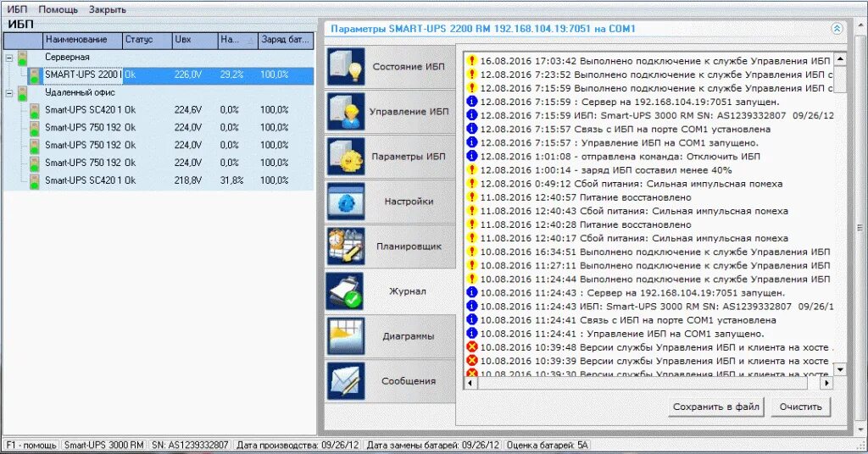Screen dimensions: 868x454
Task: Switch to the Диаграммы tab
Action: pyautogui.click(x=390, y=336)
